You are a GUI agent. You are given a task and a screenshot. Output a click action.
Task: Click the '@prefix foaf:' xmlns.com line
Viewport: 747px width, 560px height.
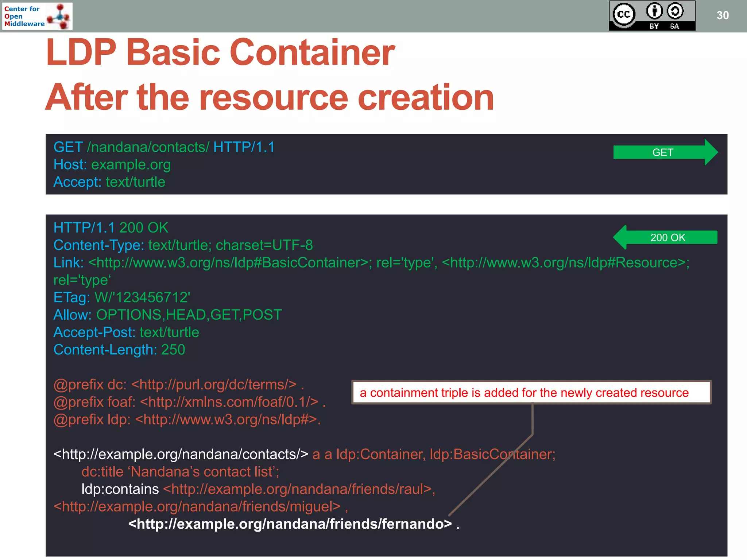[x=190, y=402]
